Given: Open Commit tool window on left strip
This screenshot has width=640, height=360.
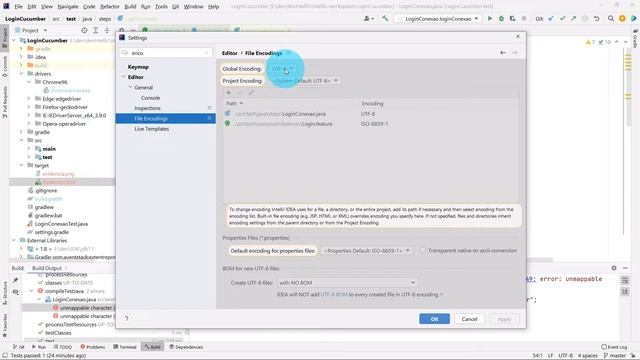Looking at the screenshot, I should point(4,67).
